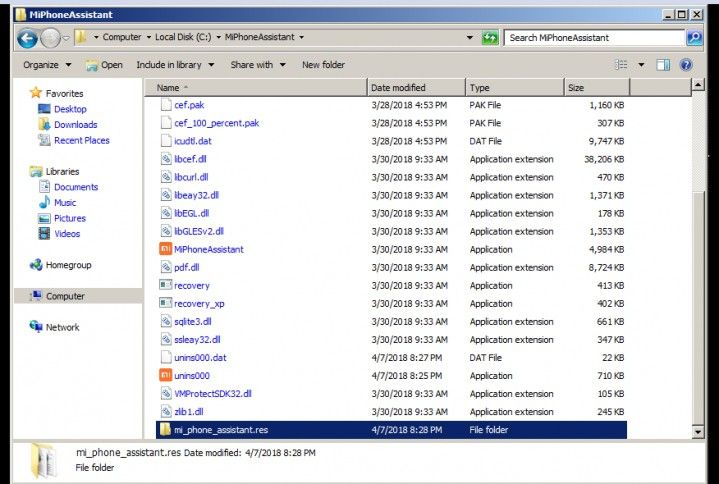Click the scrollbar up arrow

697,84
